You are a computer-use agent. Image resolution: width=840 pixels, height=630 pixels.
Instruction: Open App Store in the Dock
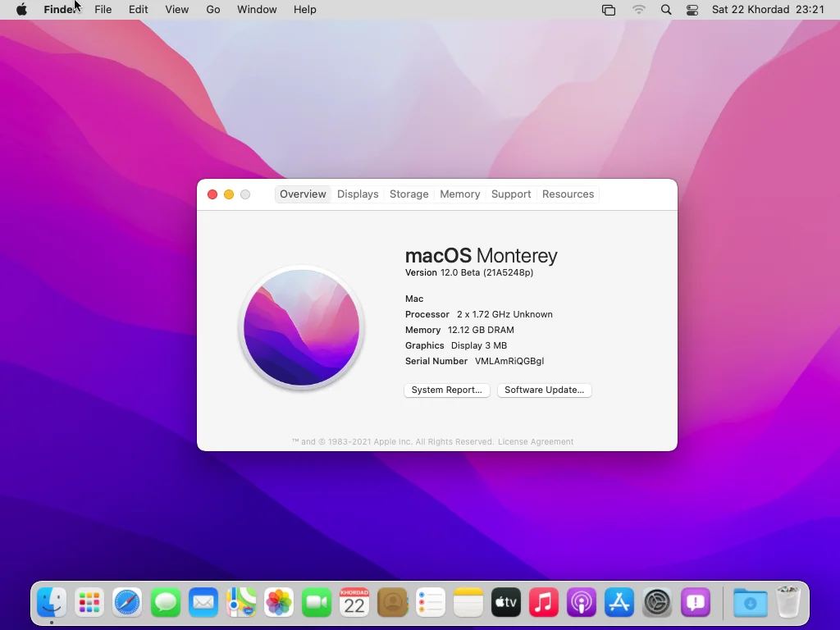coord(619,603)
